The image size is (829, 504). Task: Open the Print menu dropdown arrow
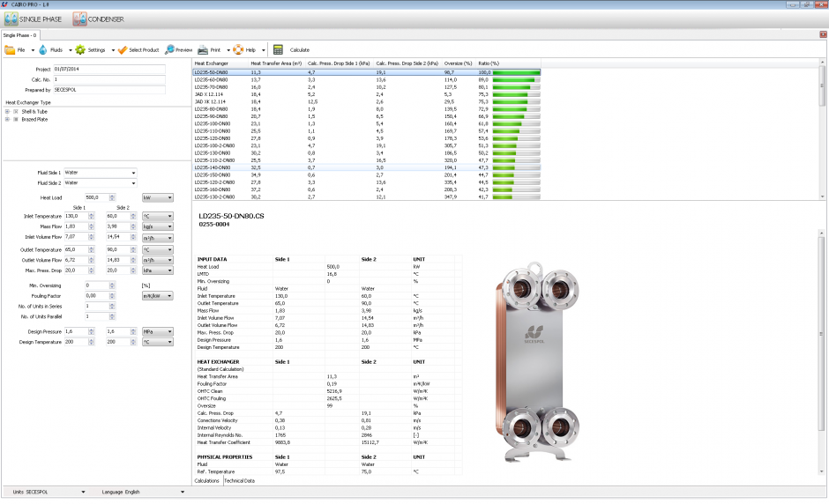(228, 50)
